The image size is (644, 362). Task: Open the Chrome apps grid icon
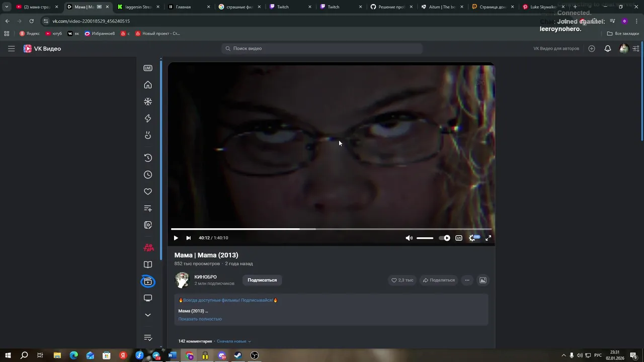click(x=7, y=34)
